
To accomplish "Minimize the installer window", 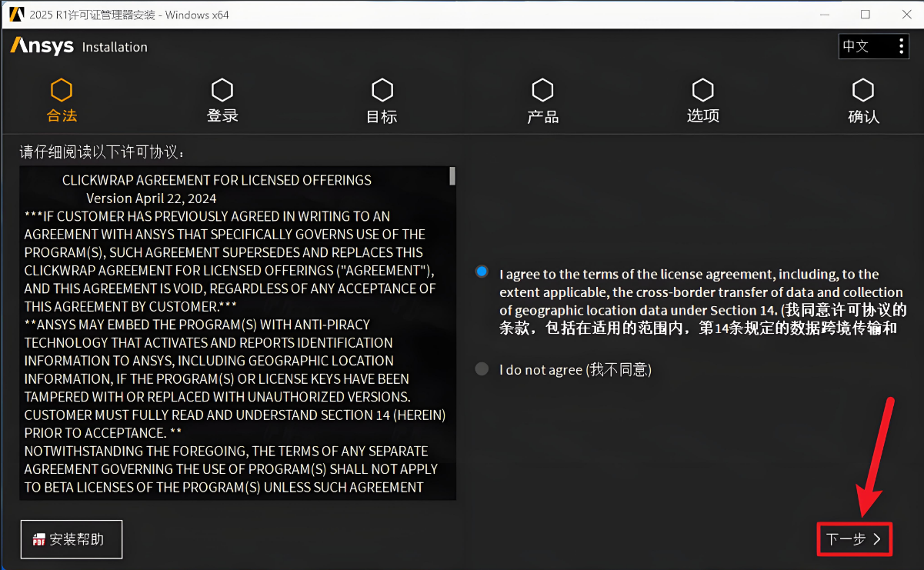I will click(x=823, y=15).
